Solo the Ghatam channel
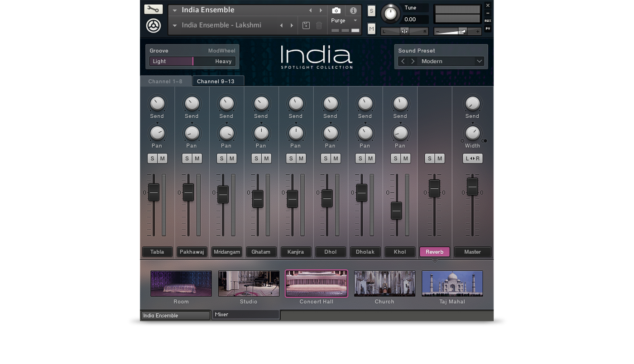The height and width of the screenshot is (364, 634). (x=256, y=158)
